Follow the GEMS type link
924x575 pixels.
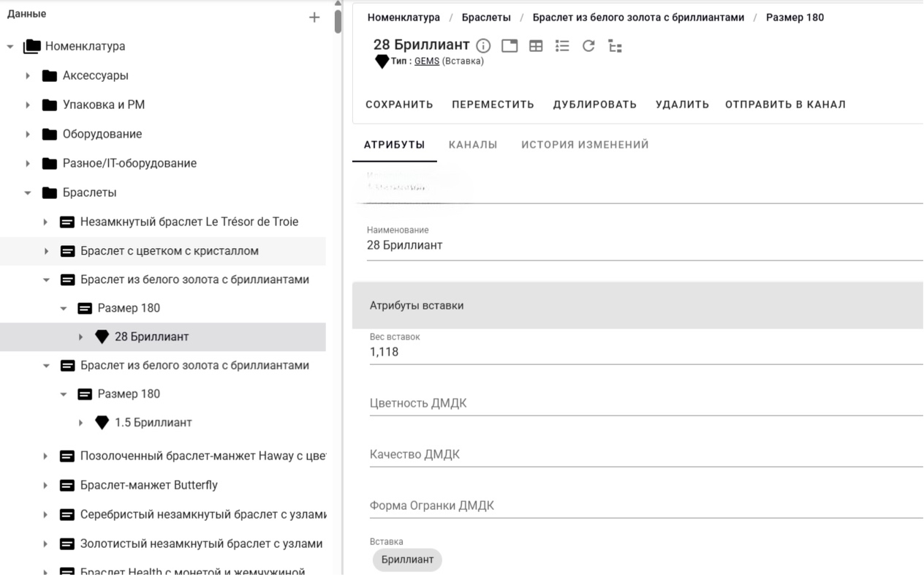pyautogui.click(x=427, y=61)
